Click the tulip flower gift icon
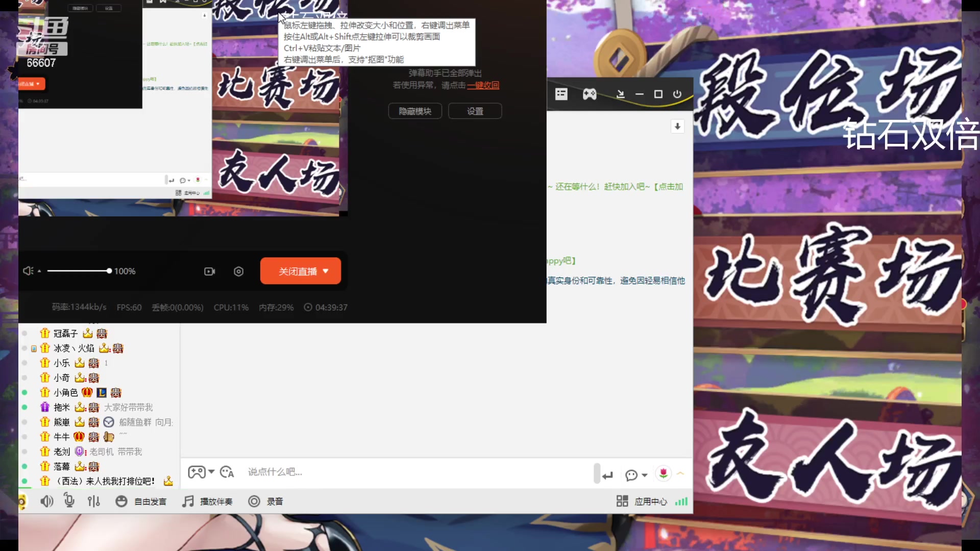 [x=663, y=473]
